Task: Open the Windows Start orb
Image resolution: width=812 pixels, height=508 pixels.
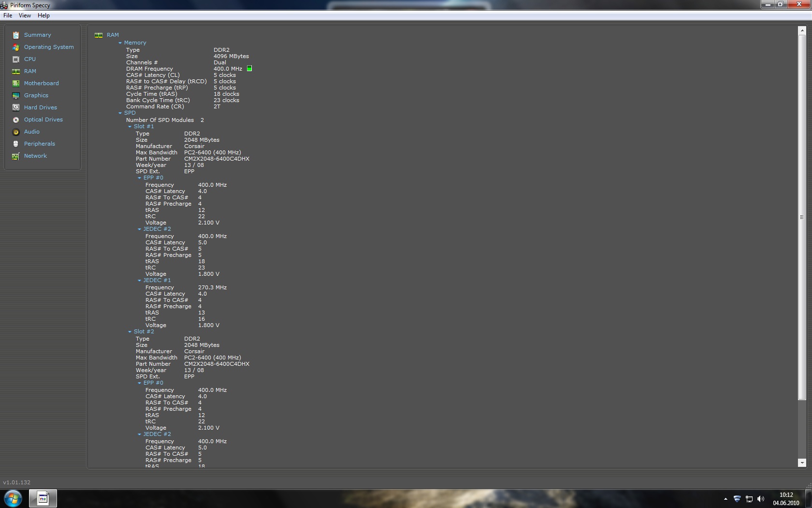Action: coord(13,498)
